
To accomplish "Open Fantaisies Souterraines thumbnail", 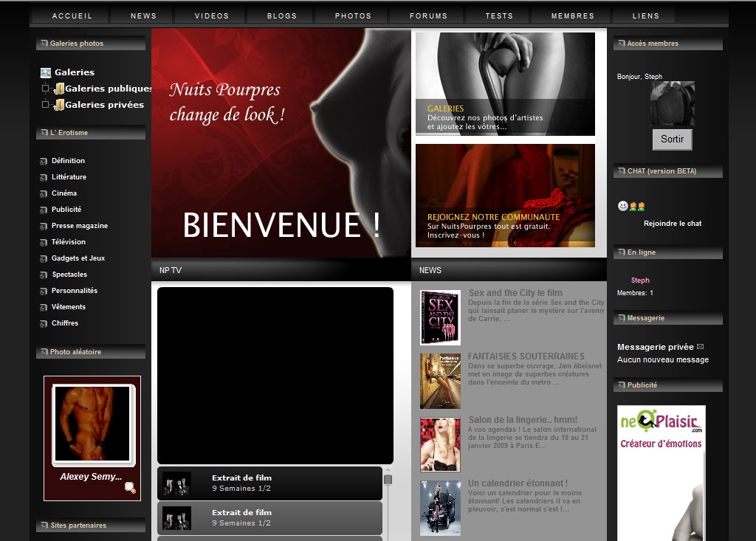I will 440,381.
